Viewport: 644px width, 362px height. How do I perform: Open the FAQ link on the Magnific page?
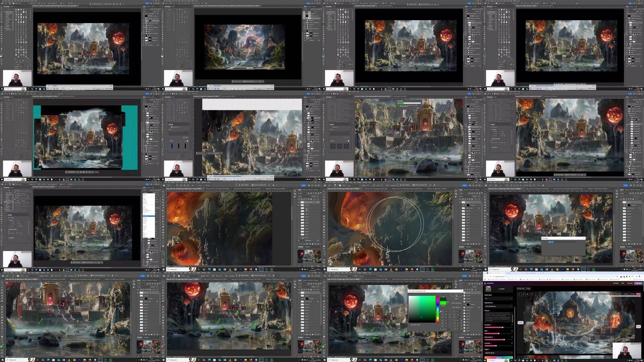tap(623, 283)
